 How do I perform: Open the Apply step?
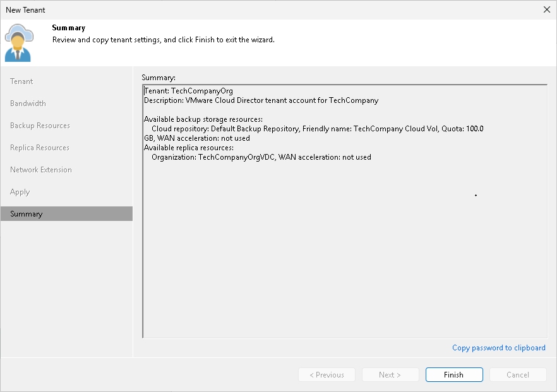tap(20, 191)
